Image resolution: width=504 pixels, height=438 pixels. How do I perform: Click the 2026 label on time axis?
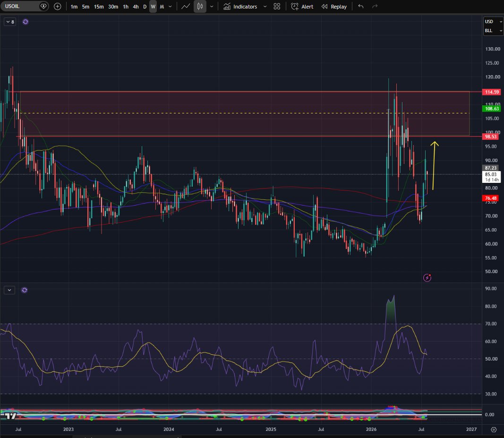371,429
